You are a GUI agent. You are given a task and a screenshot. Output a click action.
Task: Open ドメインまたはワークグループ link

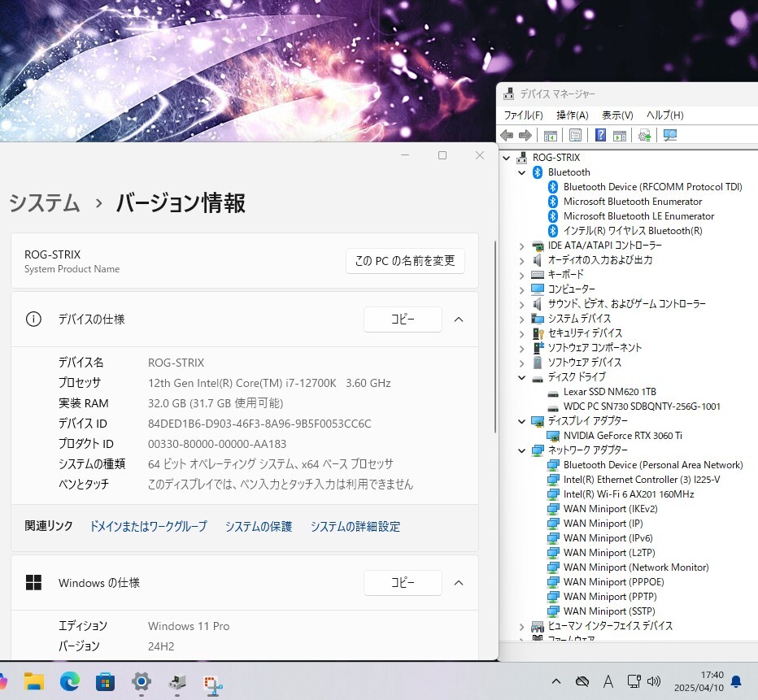click(x=148, y=526)
